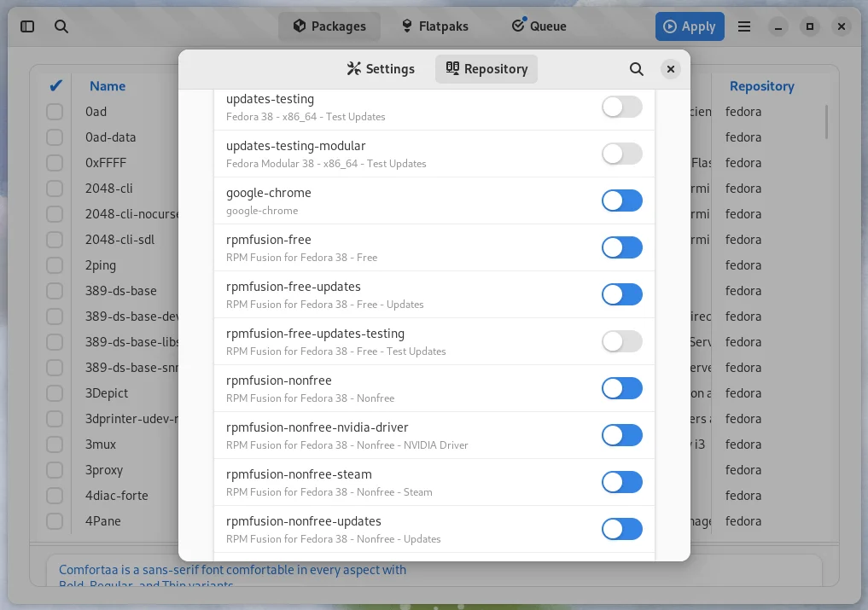
Task: Click the Comfortaa font description text
Action: (x=232, y=576)
